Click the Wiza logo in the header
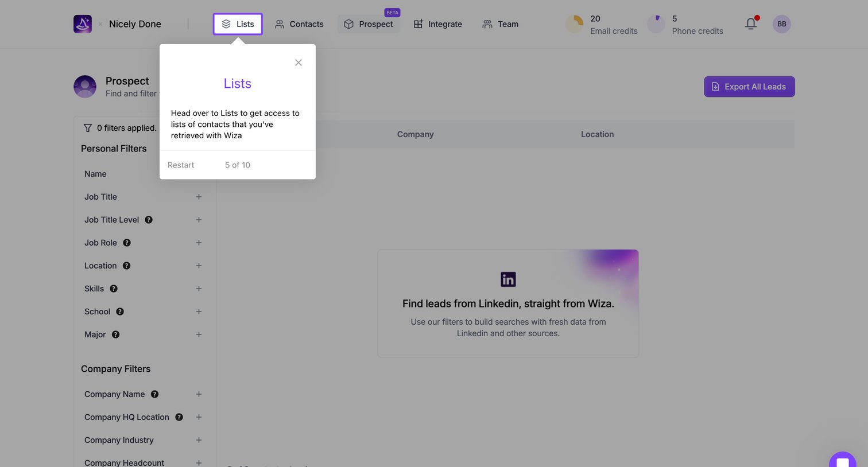This screenshot has width=868, height=467. click(83, 24)
